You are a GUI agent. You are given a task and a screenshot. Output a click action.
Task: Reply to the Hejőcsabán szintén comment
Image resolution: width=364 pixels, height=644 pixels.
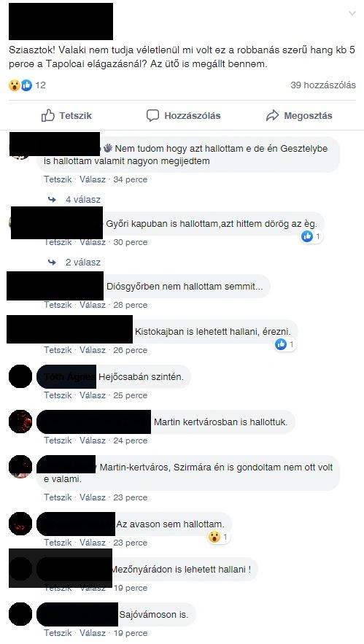93,395
